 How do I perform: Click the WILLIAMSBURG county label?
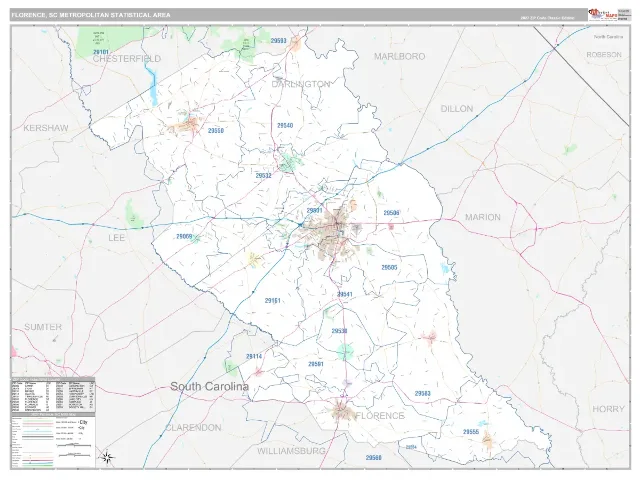click(291, 451)
